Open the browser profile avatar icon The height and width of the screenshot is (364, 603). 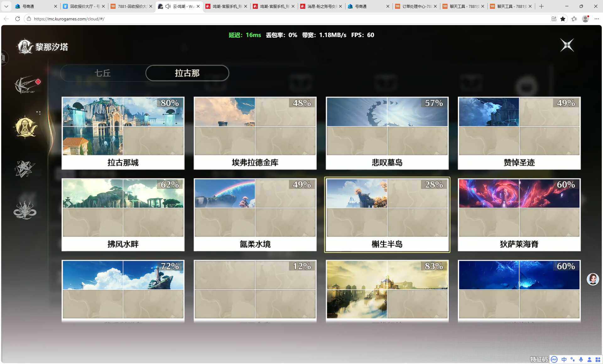(585, 19)
